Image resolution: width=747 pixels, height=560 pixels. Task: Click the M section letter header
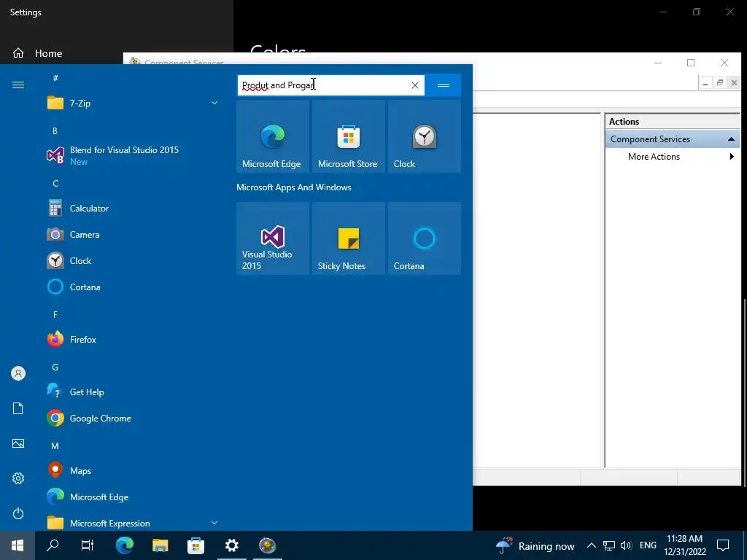(55, 446)
